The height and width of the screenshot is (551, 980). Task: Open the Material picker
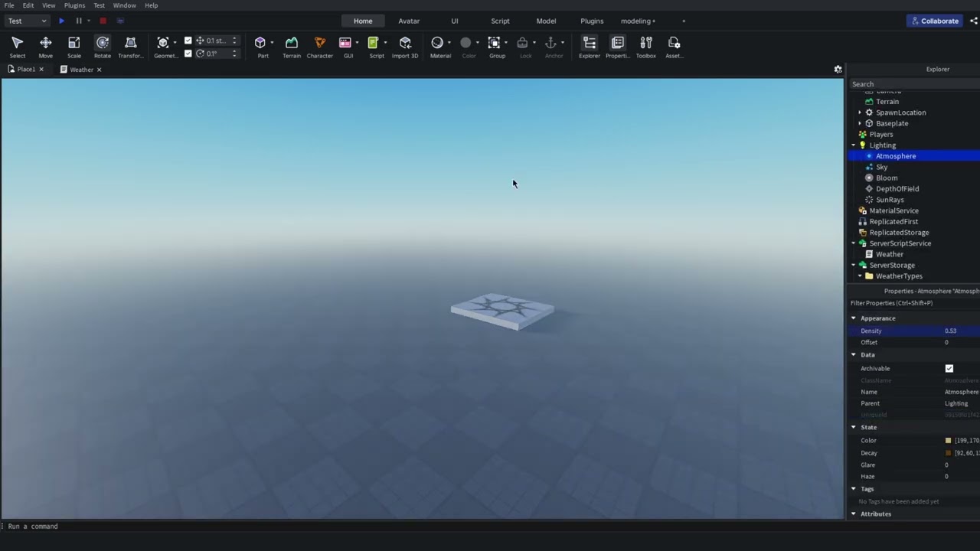coord(437,43)
